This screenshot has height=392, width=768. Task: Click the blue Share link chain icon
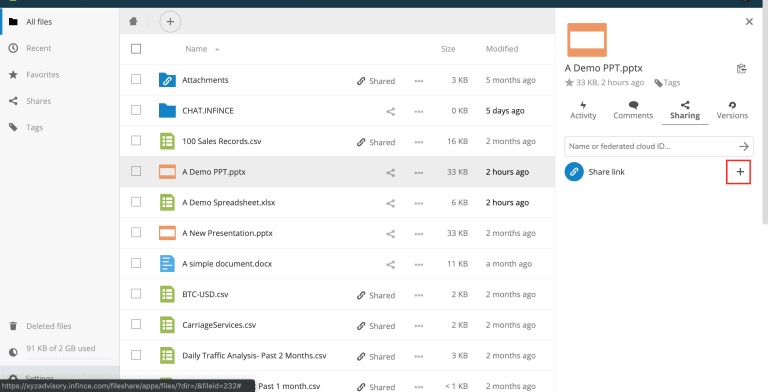click(574, 172)
